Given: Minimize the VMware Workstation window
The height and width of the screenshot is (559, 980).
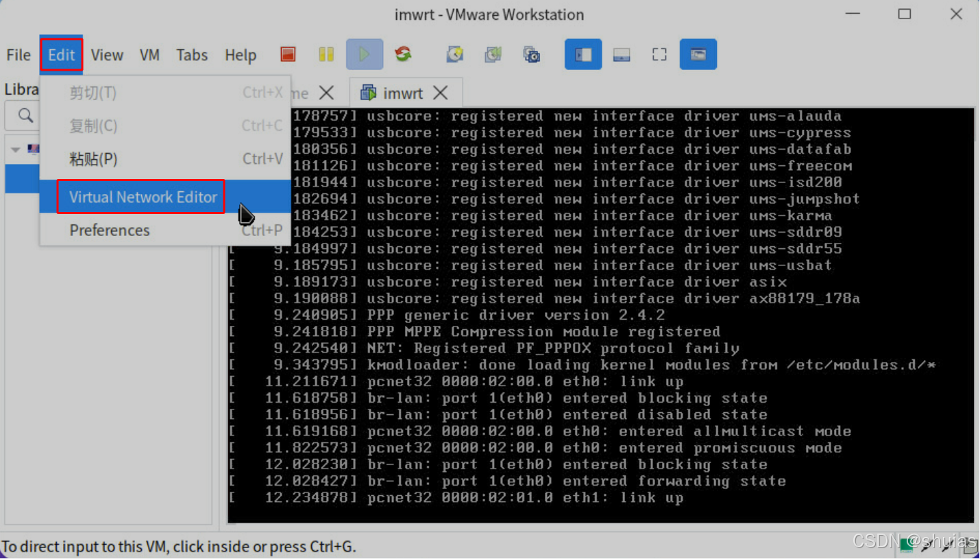Looking at the screenshot, I should 853,14.
